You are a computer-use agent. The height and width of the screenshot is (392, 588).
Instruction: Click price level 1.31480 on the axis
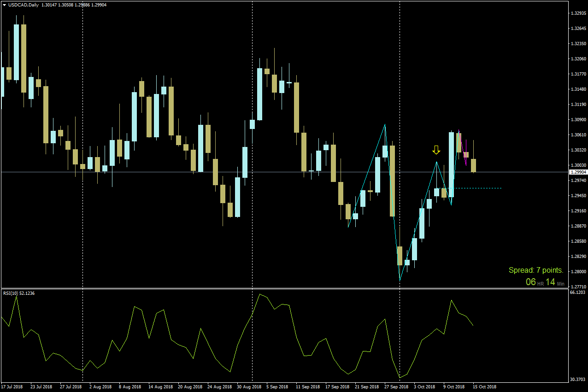pos(578,89)
